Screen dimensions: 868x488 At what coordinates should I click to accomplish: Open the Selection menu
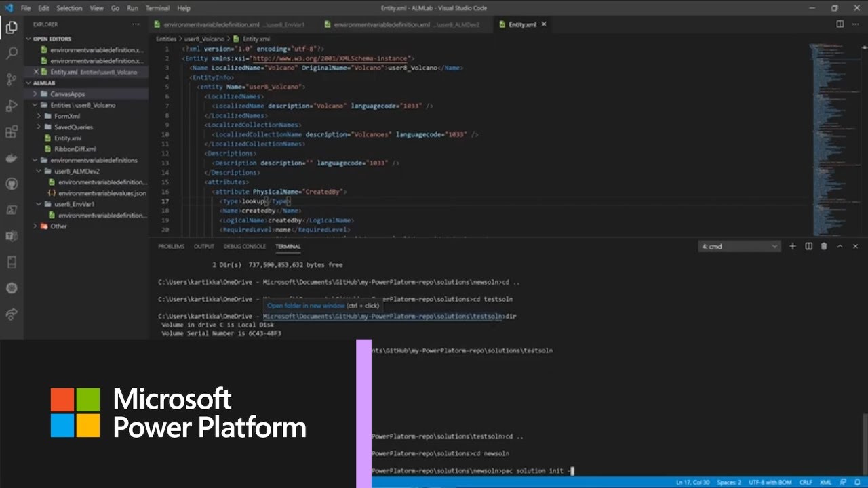pyautogui.click(x=69, y=8)
